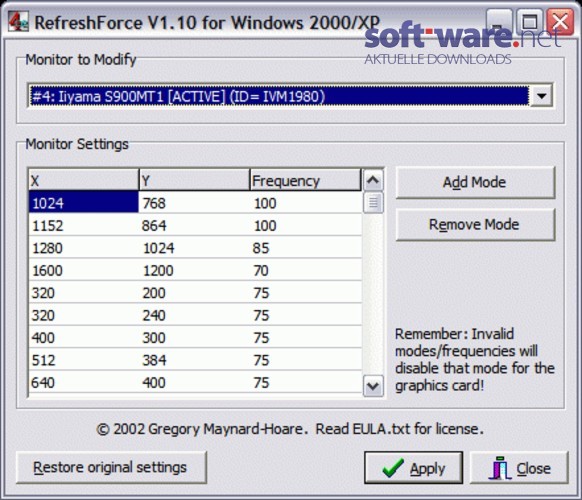This screenshot has width=582, height=500.
Task: Click the scrollbar thumb in mode list
Action: click(x=373, y=203)
